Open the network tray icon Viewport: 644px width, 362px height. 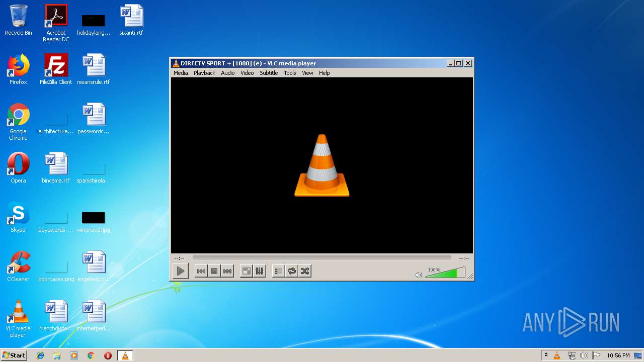[x=572, y=355]
